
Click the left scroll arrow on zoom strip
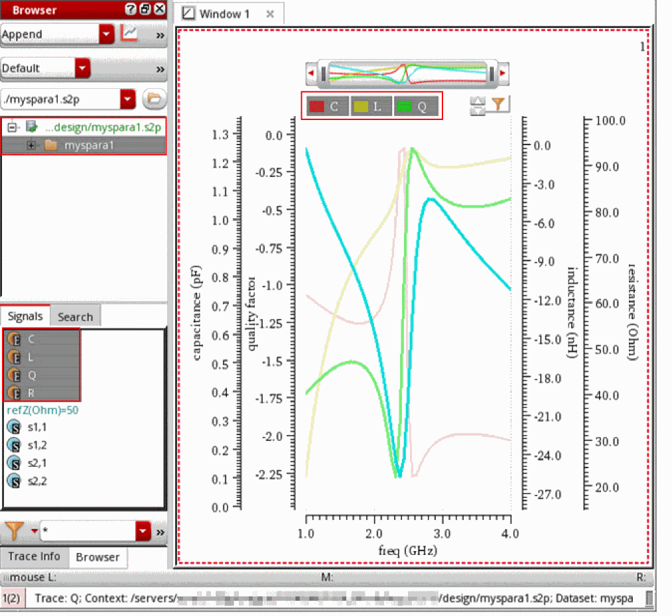tap(310, 72)
